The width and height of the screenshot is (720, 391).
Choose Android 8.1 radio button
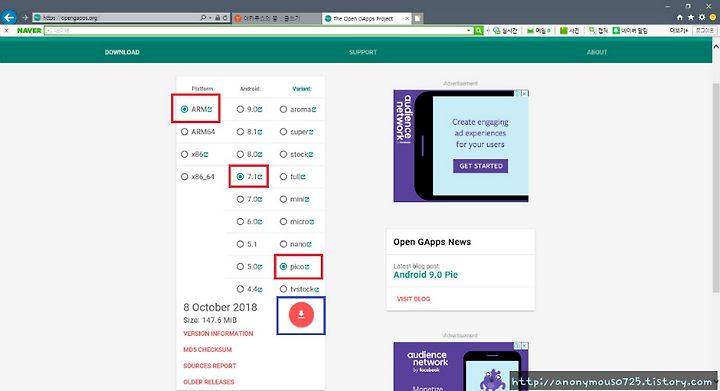click(x=240, y=132)
